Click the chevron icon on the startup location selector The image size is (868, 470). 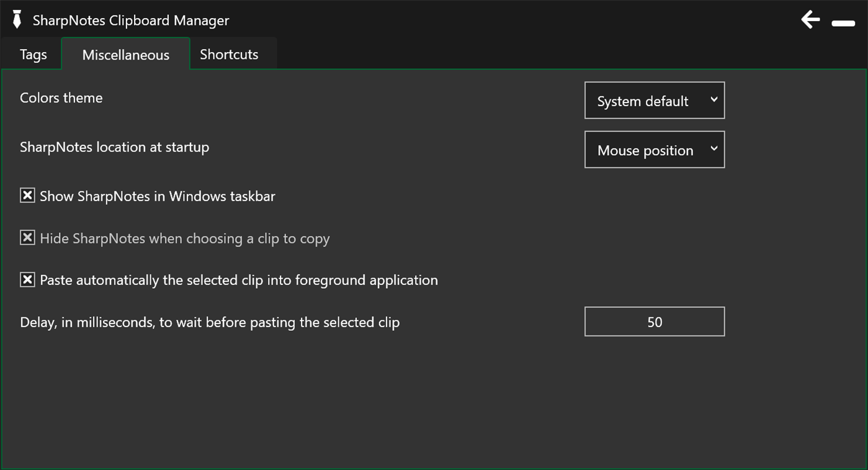[x=714, y=150]
